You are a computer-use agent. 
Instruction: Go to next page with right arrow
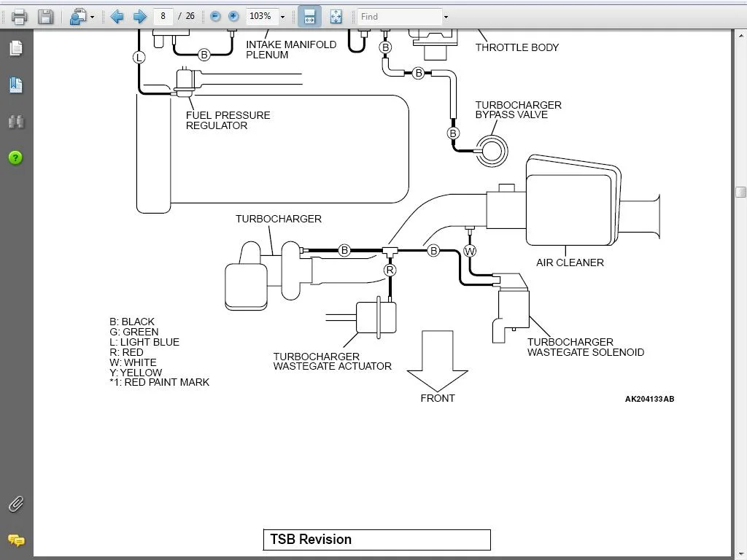[x=139, y=17]
